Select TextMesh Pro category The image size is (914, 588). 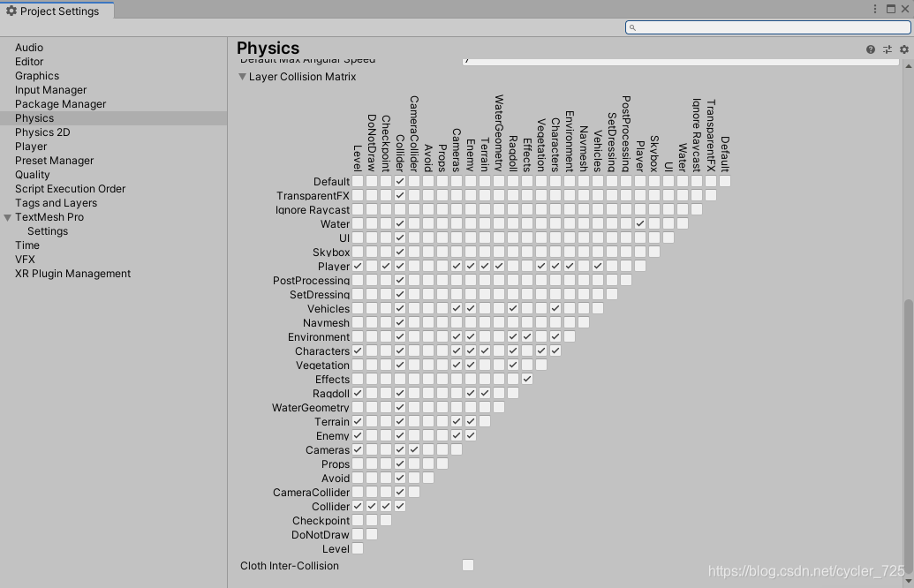coord(49,217)
